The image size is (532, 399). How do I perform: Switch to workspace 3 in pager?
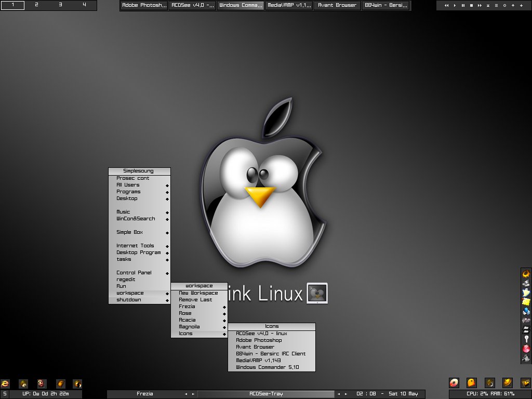click(60, 5)
